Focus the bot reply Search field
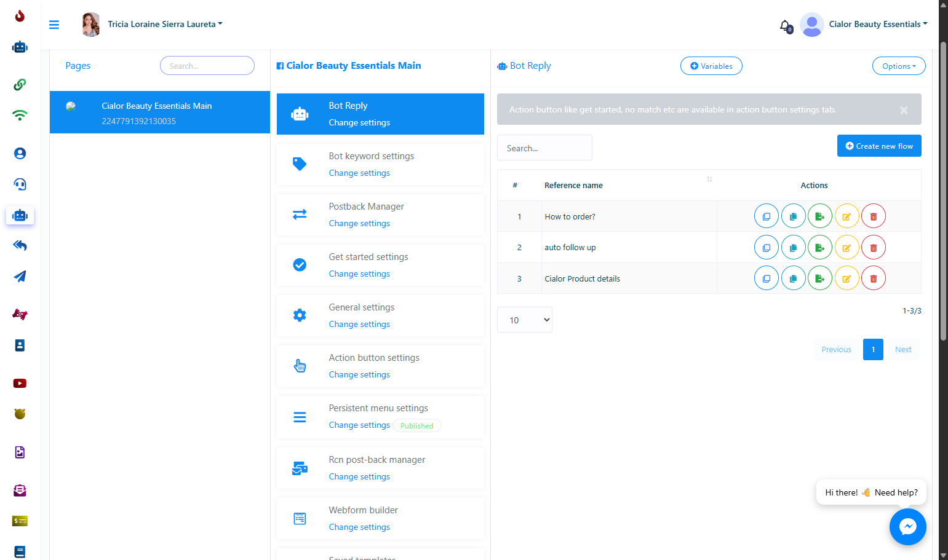Image resolution: width=948 pixels, height=560 pixels. (x=544, y=148)
